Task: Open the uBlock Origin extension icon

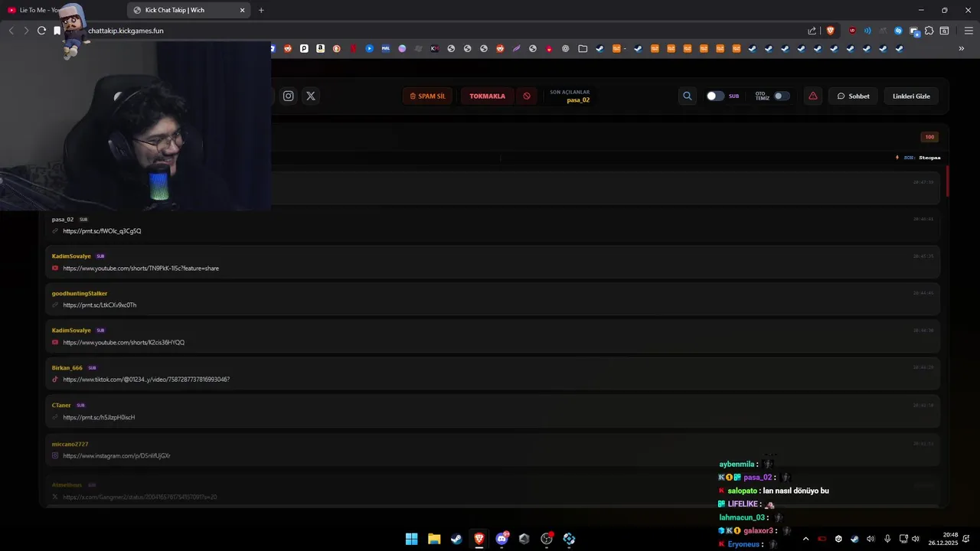Action: [x=852, y=31]
